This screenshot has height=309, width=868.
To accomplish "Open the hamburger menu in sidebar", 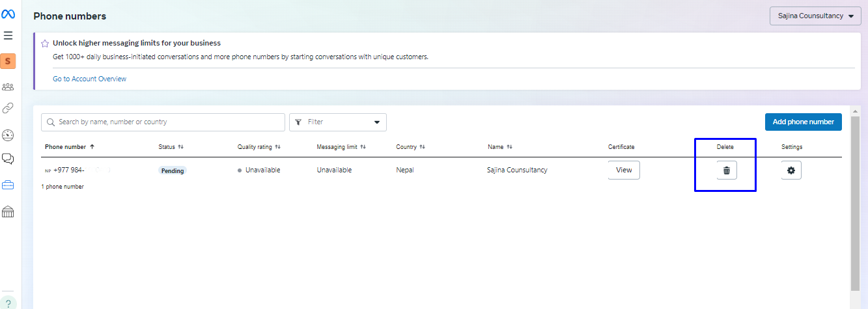I will coord(8,35).
